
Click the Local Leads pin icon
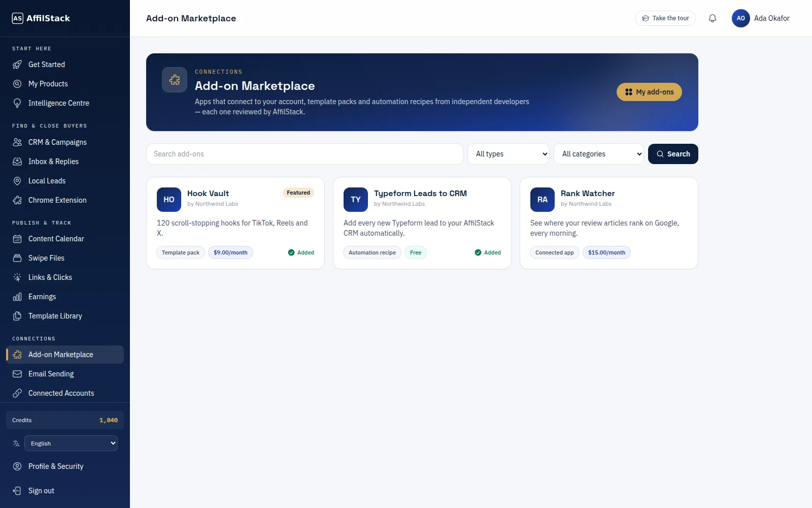click(17, 181)
